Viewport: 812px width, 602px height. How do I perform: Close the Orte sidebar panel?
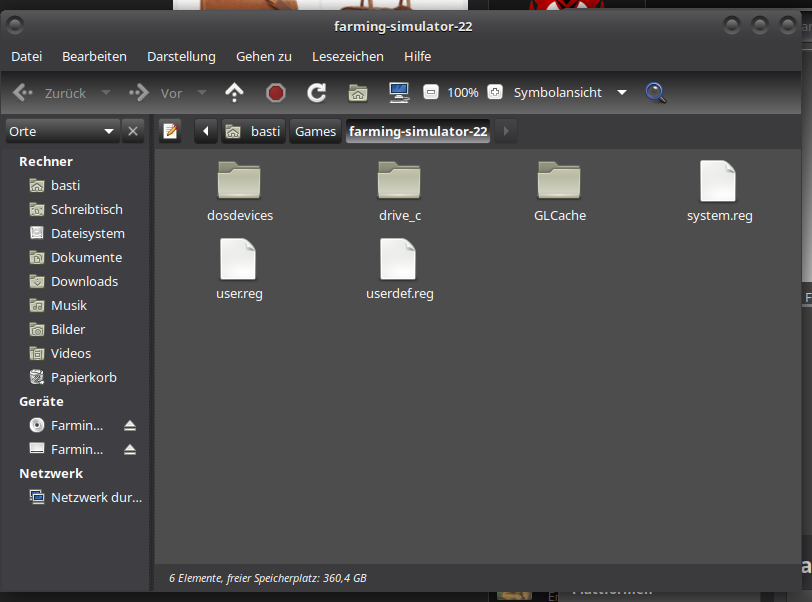click(x=133, y=131)
